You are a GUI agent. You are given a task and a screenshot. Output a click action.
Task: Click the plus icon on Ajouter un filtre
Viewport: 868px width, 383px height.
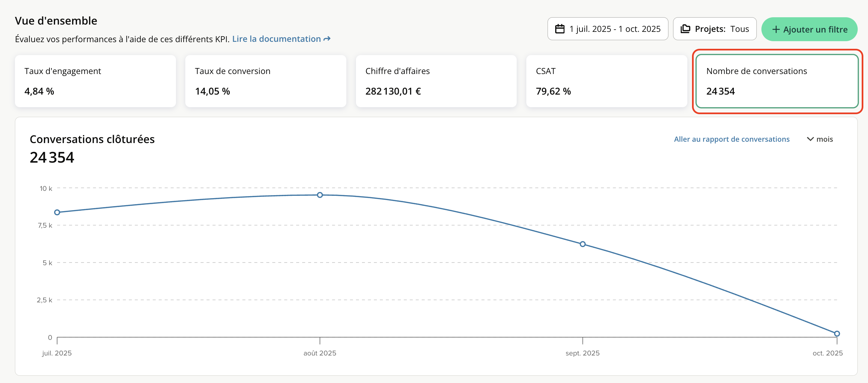(776, 29)
